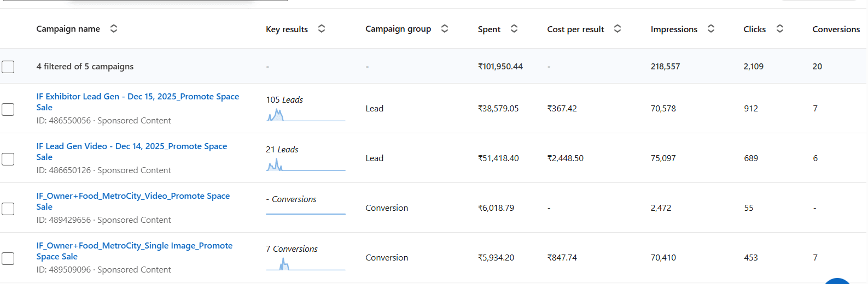868x284 pixels.
Task: Click the Key results column header
Action: pos(287,29)
